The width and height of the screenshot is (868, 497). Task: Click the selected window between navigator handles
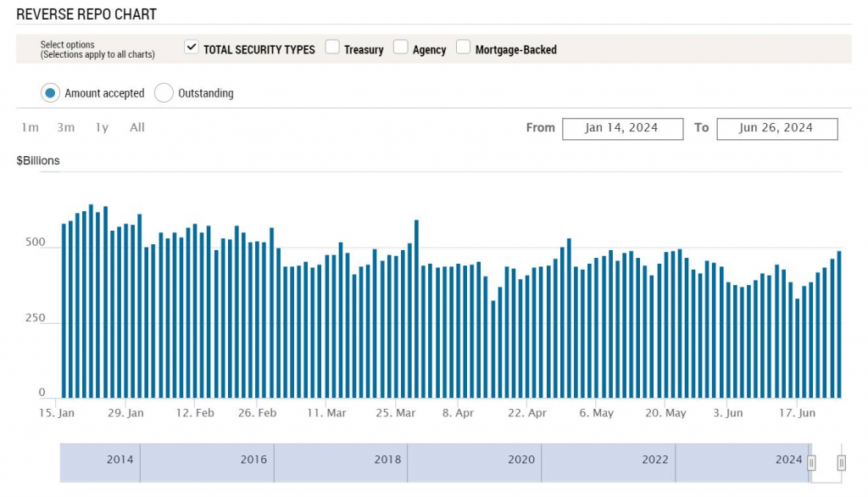click(x=826, y=462)
